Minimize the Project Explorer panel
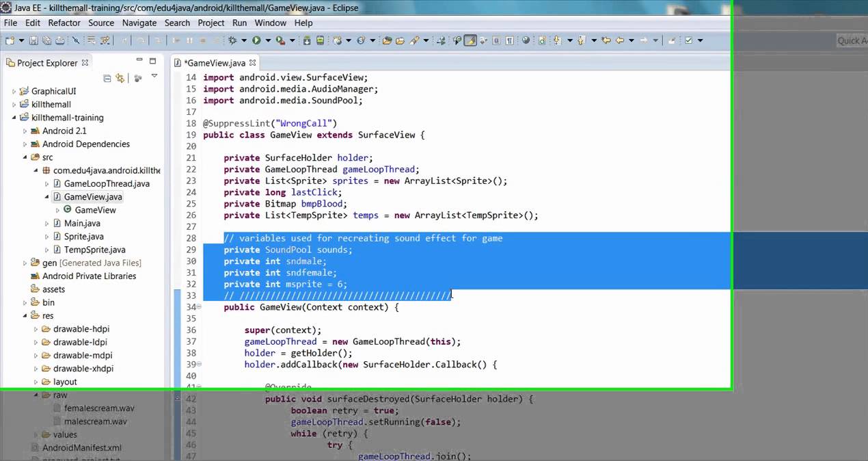The image size is (868, 461). [139, 61]
